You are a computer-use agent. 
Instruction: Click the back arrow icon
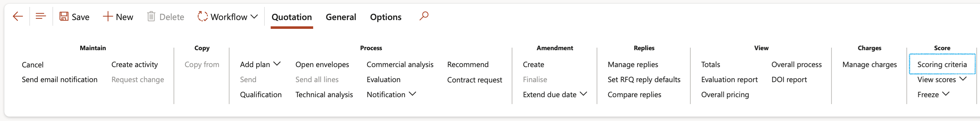click(17, 16)
